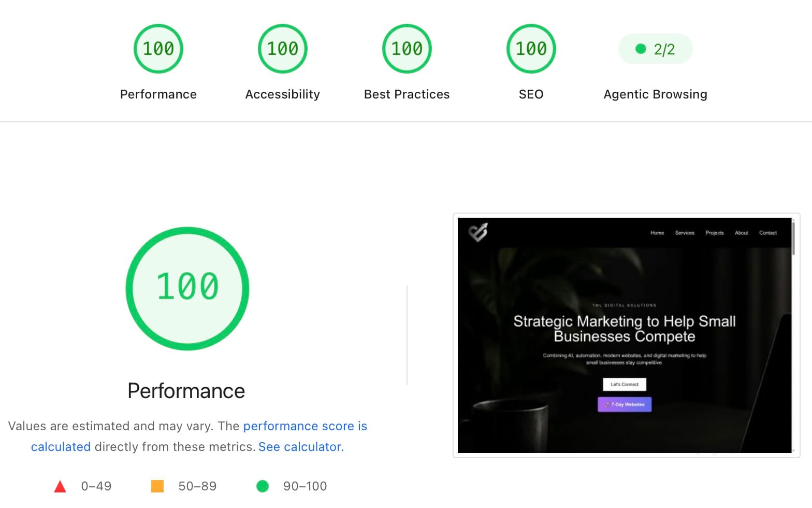Click the orange square 50–89 legend icon
Viewport: 812px width, 508px height.
coord(157,486)
